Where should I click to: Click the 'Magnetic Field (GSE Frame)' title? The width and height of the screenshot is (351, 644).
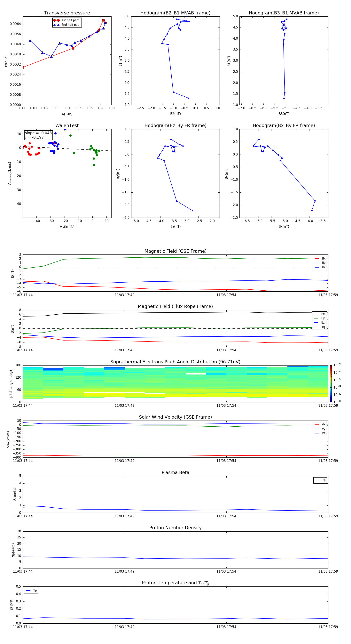[x=175, y=251]
